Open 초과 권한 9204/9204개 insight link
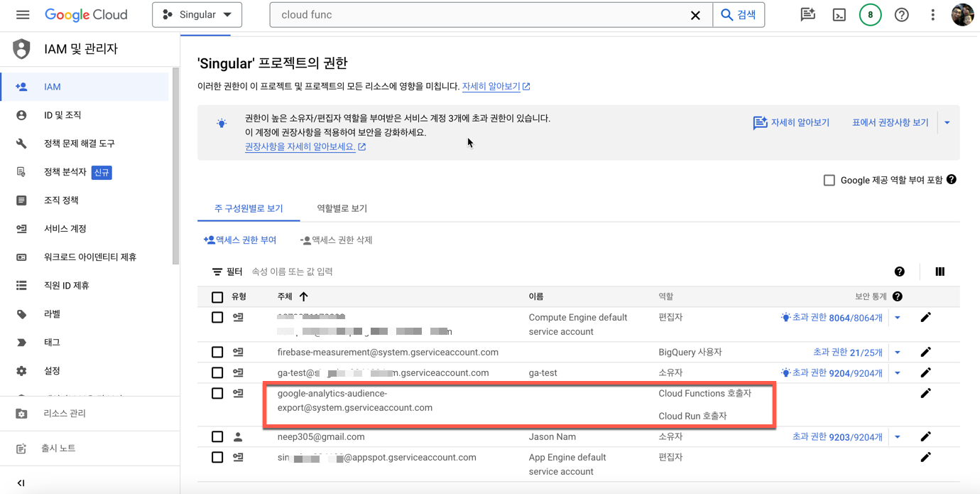The height and width of the screenshot is (494, 980). [830, 372]
